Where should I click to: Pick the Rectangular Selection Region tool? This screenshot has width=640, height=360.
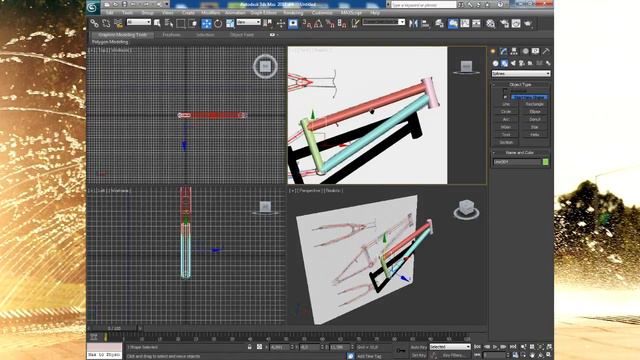click(180, 23)
